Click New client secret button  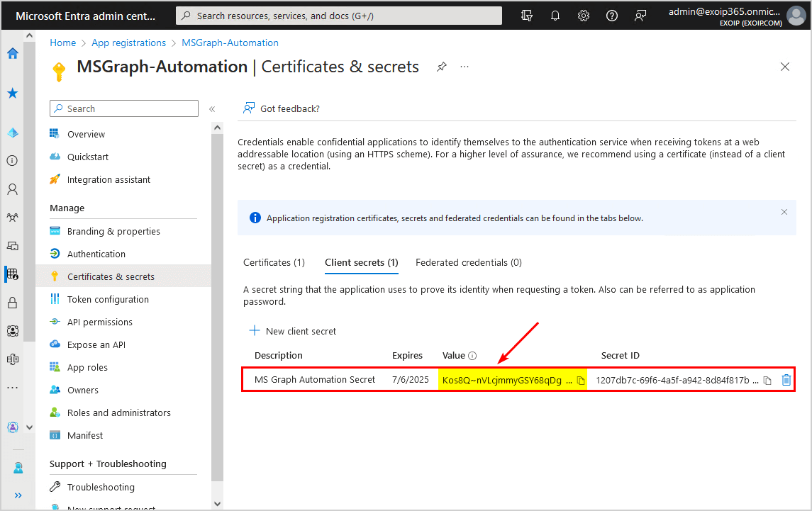[292, 331]
